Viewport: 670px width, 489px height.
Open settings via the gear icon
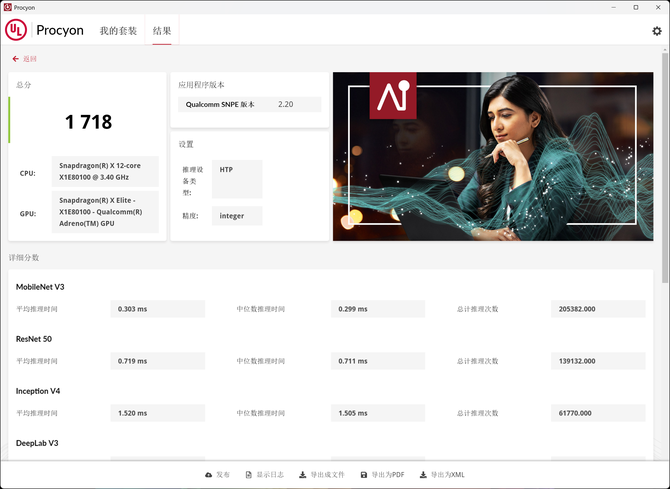pos(657,31)
